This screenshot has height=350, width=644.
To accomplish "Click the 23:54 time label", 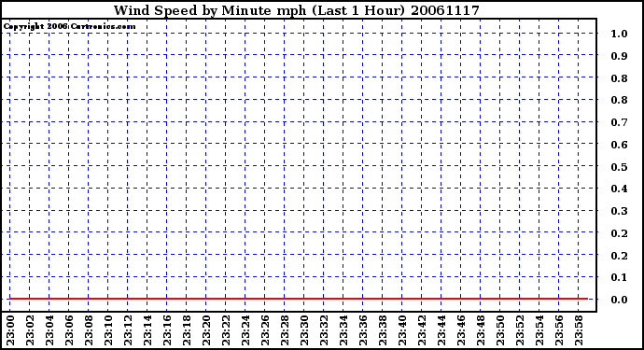I will 539,330.
